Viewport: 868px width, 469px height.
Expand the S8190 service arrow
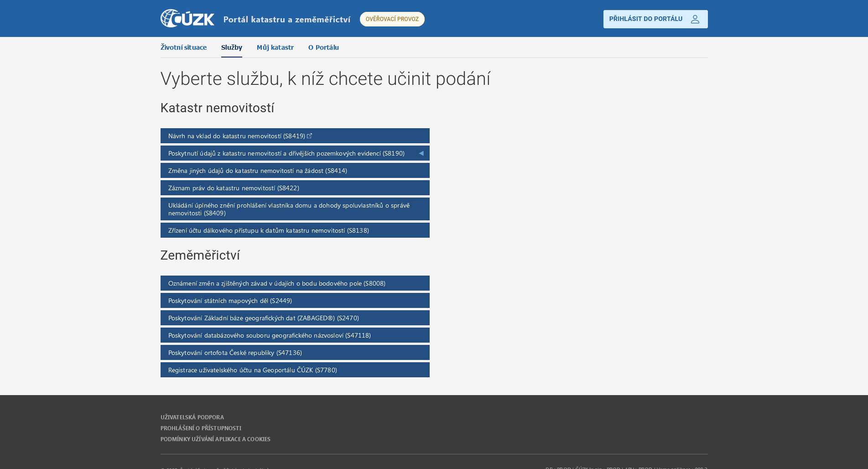pyautogui.click(x=421, y=153)
